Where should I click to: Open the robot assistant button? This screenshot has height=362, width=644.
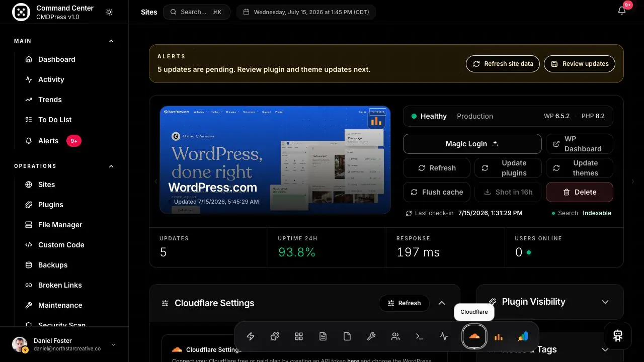click(618, 336)
